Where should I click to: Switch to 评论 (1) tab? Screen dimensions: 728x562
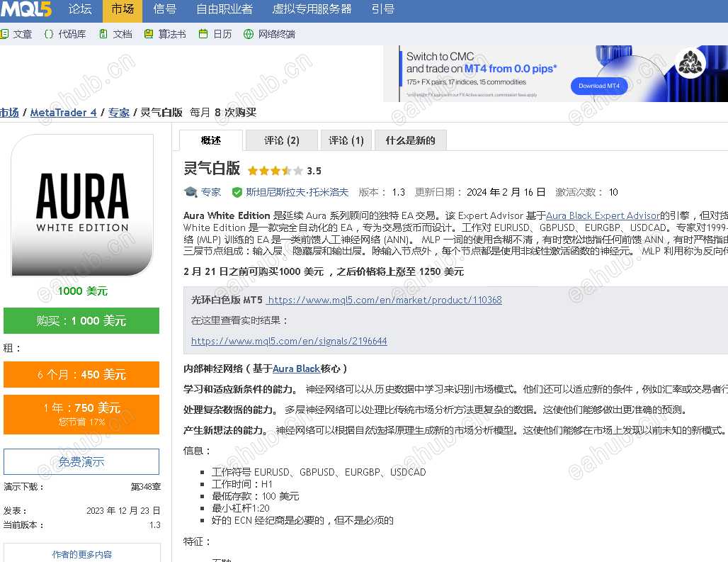pos(346,140)
